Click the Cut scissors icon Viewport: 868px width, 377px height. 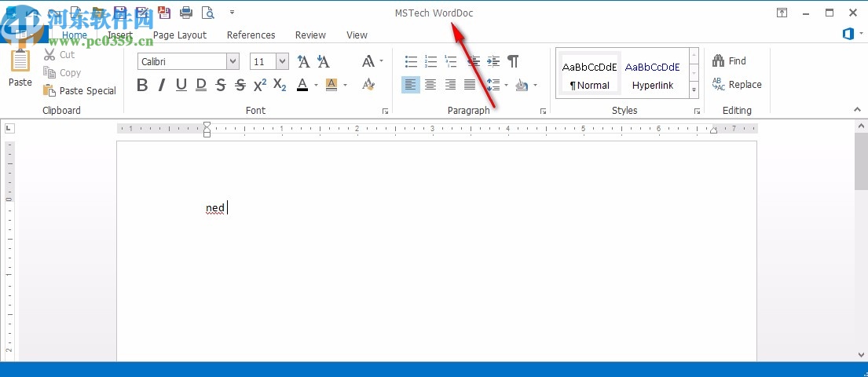pyautogui.click(x=49, y=55)
